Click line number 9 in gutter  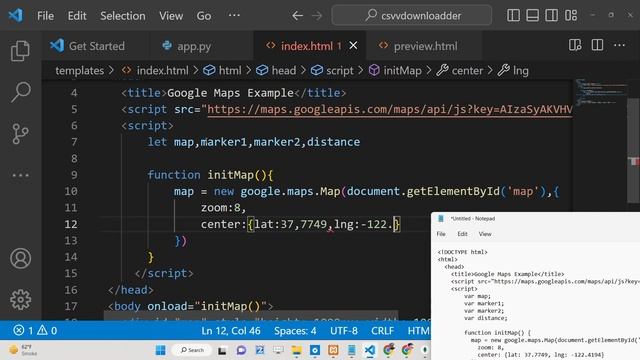(74, 175)
